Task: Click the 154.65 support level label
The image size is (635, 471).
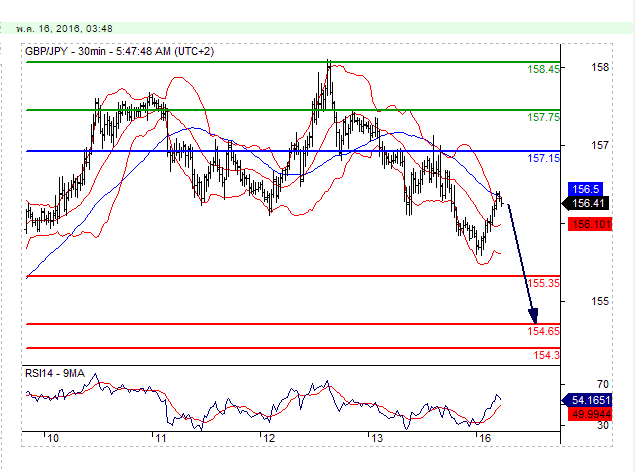Action: pyautogui.click(x=543, y=331)
